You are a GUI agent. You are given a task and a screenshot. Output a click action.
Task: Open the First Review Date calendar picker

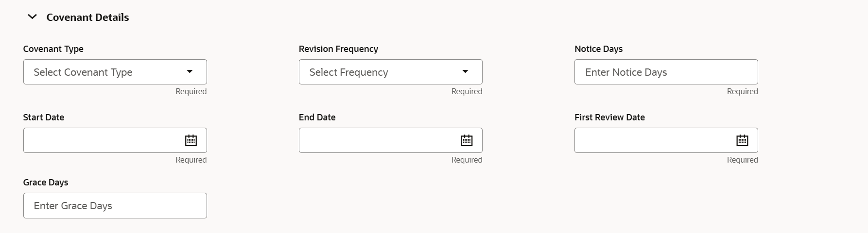(742, 141)
